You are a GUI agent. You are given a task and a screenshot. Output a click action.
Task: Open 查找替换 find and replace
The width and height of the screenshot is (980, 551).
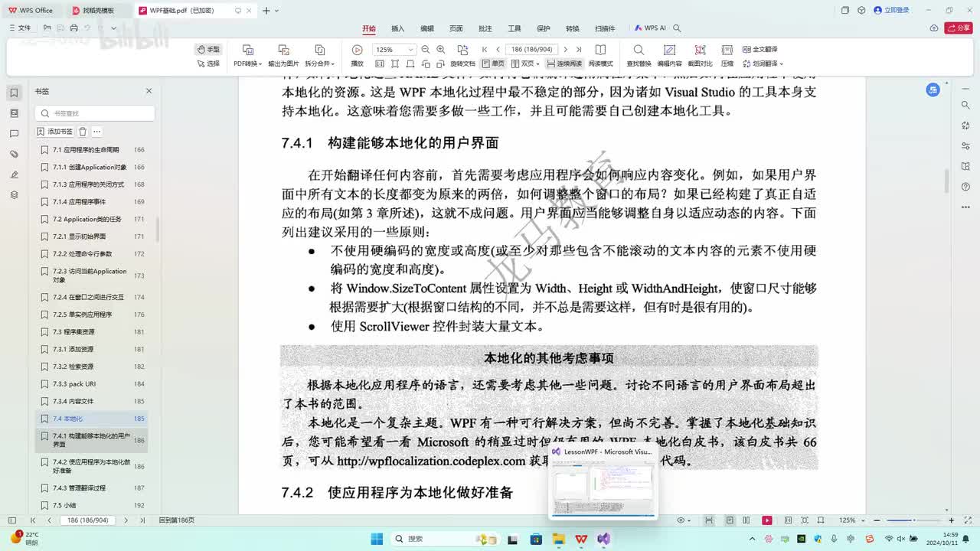(x=639, y=55)
